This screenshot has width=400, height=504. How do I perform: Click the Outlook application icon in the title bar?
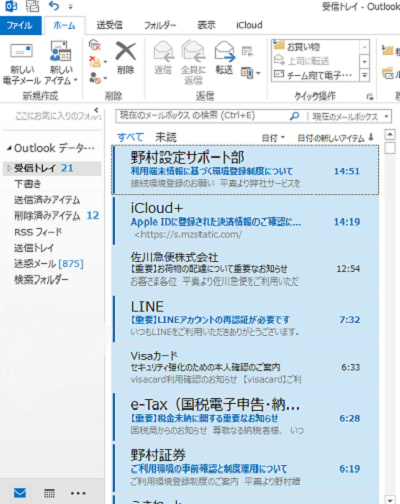click(x=11, y=6)
